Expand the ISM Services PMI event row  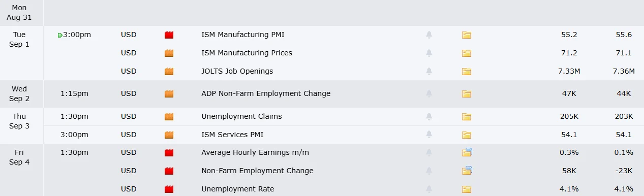click(344, 135)
